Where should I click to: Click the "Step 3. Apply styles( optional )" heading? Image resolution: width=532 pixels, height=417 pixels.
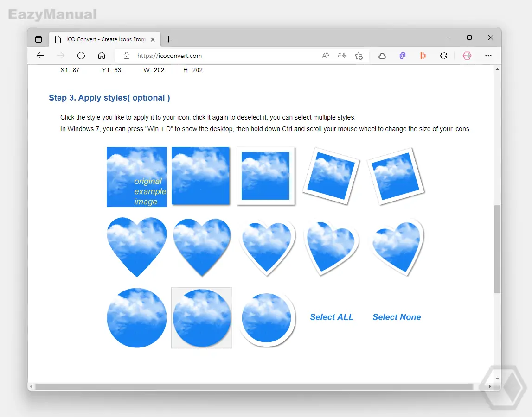[109, 98]
